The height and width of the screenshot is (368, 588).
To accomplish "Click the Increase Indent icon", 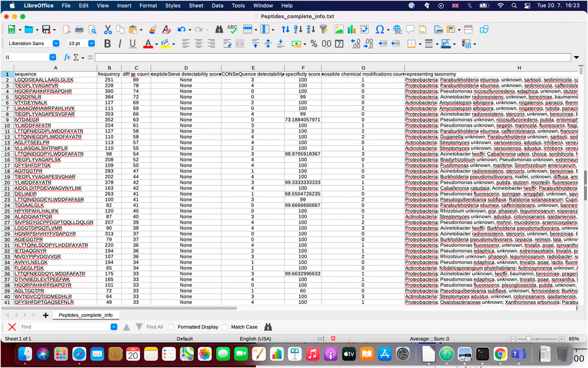I will (x=383, y=44).
